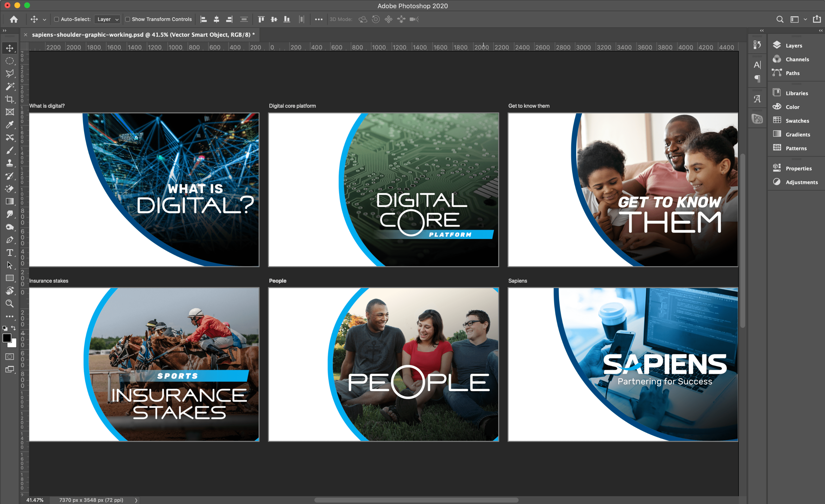This screenshot has width=825, height=504.
Task: Select the Clone Stamp tool
Action: [10, 163]
